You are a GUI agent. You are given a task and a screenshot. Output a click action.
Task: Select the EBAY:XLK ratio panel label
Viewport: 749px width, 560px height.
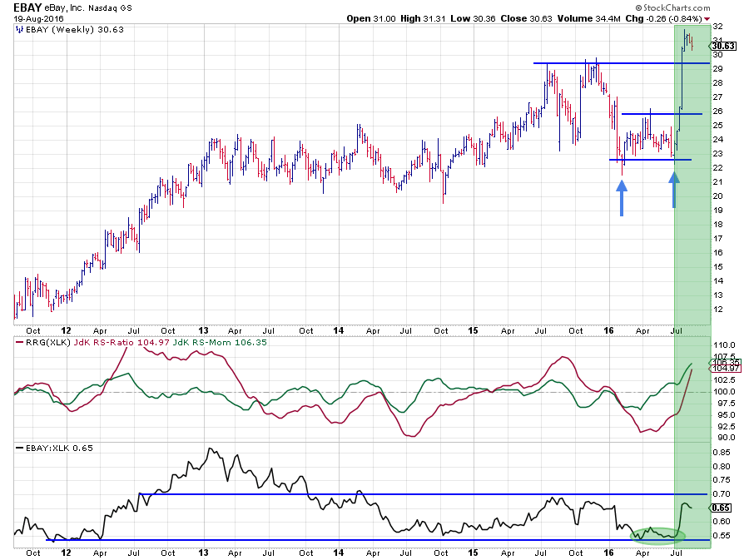[49, 448]
